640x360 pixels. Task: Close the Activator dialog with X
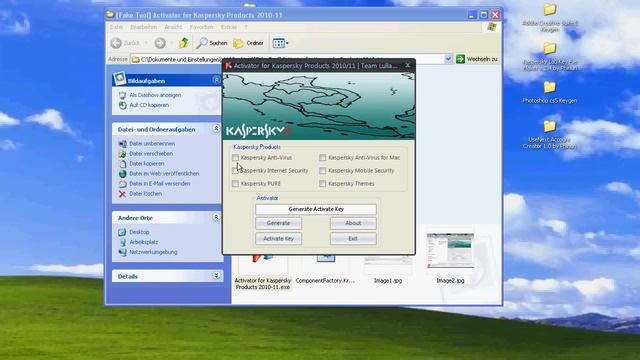pyautogui.click(x=408, y=65)
